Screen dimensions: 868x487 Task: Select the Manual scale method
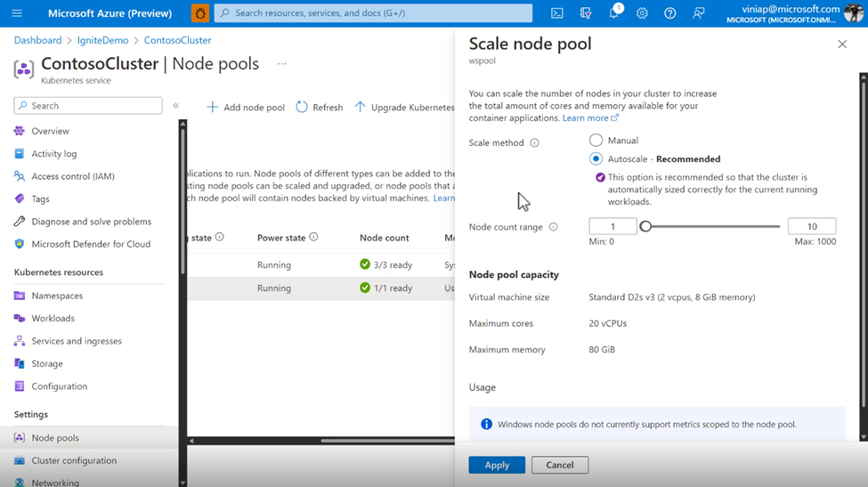[596, 140]
